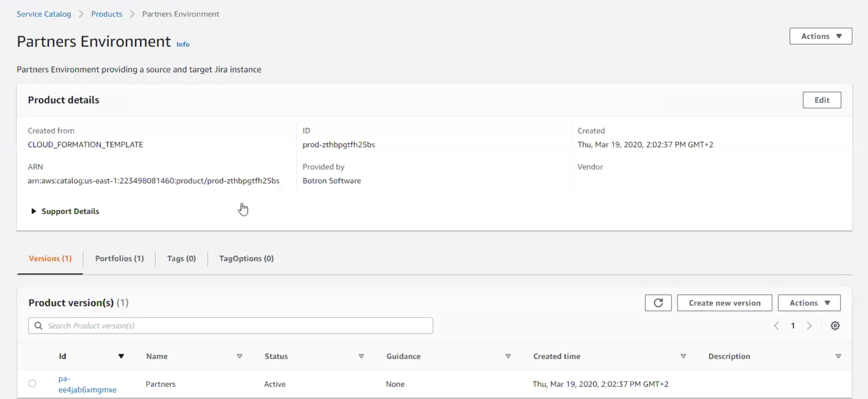Select the Partners version radio button
Screen dimensions: 868x399
click(32, 383)
